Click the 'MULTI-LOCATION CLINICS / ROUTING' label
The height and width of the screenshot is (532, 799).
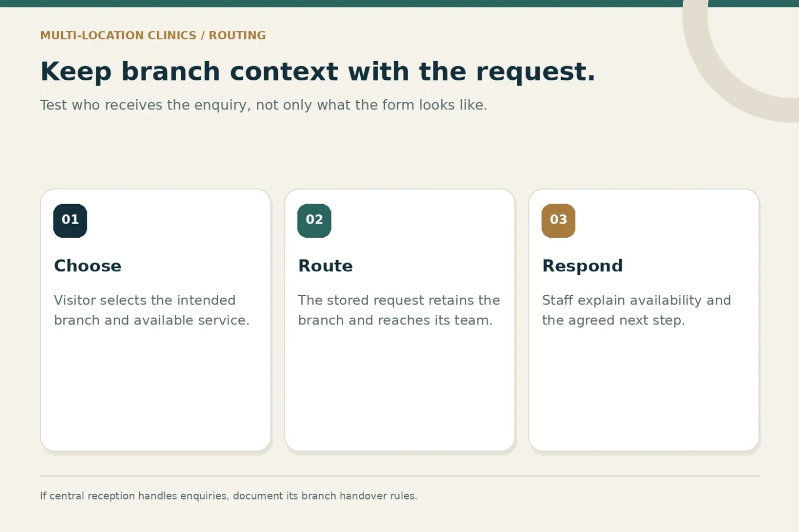153,35
